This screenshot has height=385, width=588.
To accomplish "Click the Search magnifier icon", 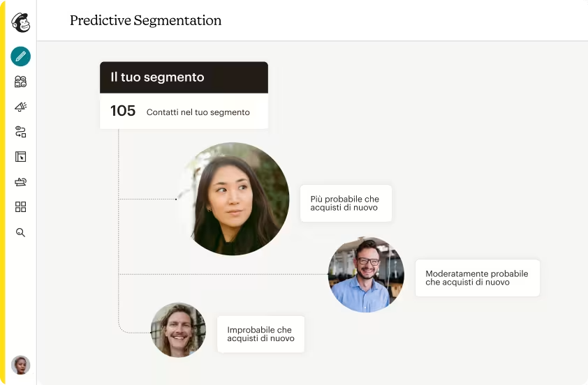I will tap(20, 232).
